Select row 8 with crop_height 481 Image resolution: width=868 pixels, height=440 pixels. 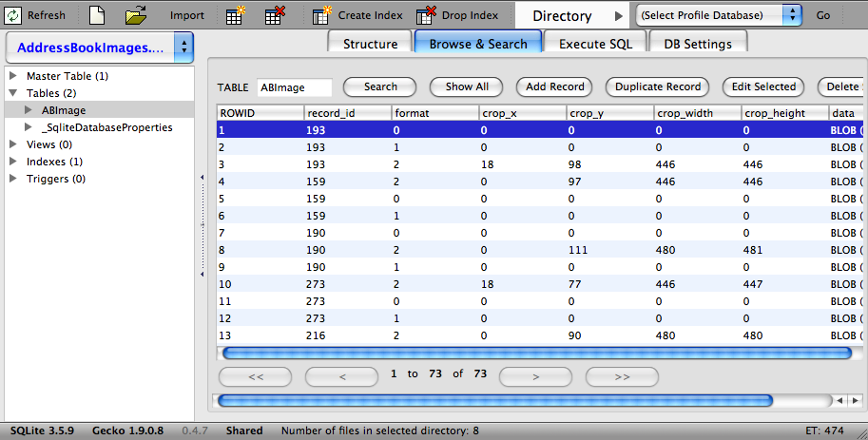point(540,250)
